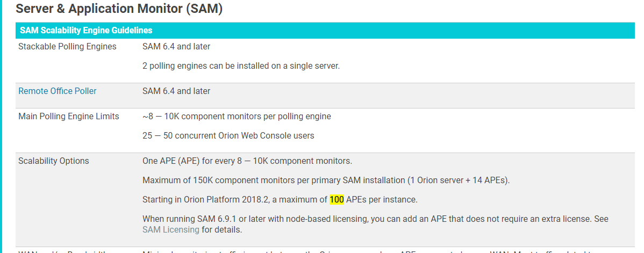
Task: Click 'Starting in Orion Platform 2018.2' sentence
Action: 280,200
